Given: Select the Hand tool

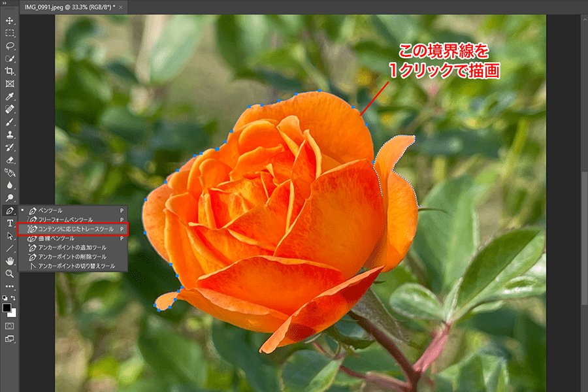Looking at the screenshot, I should [9, 261].
